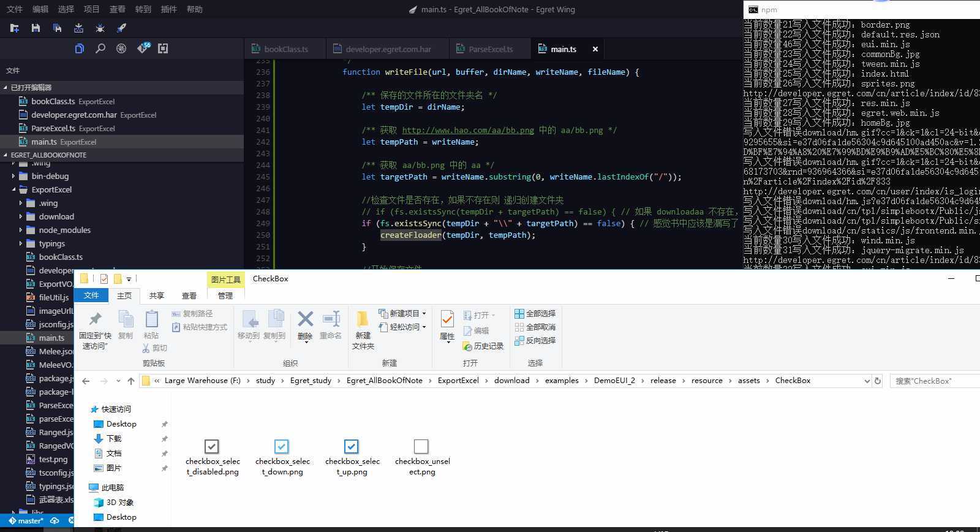Image resolution: width=980 pixels, height=532 pixels.
Task: Open the 插件 menu in Egret Wing
Action: tap(168, 9)
